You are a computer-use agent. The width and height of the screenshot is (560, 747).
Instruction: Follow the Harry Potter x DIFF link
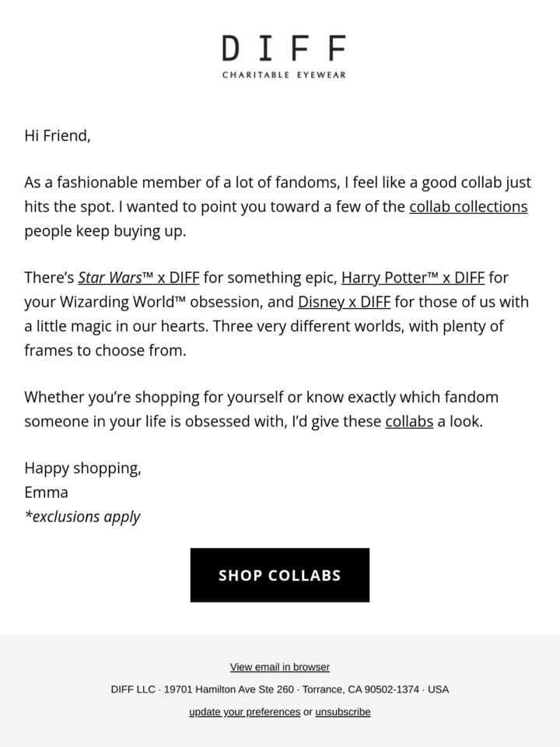point(413,278)
